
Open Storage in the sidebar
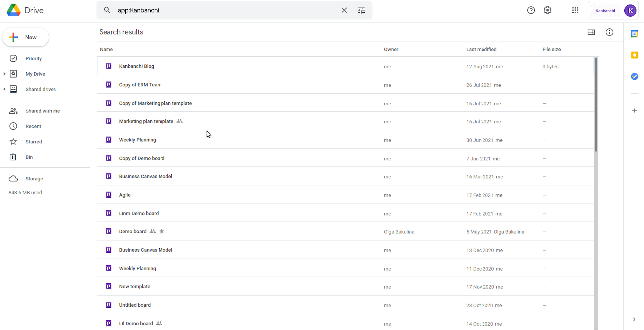point(34,179)
